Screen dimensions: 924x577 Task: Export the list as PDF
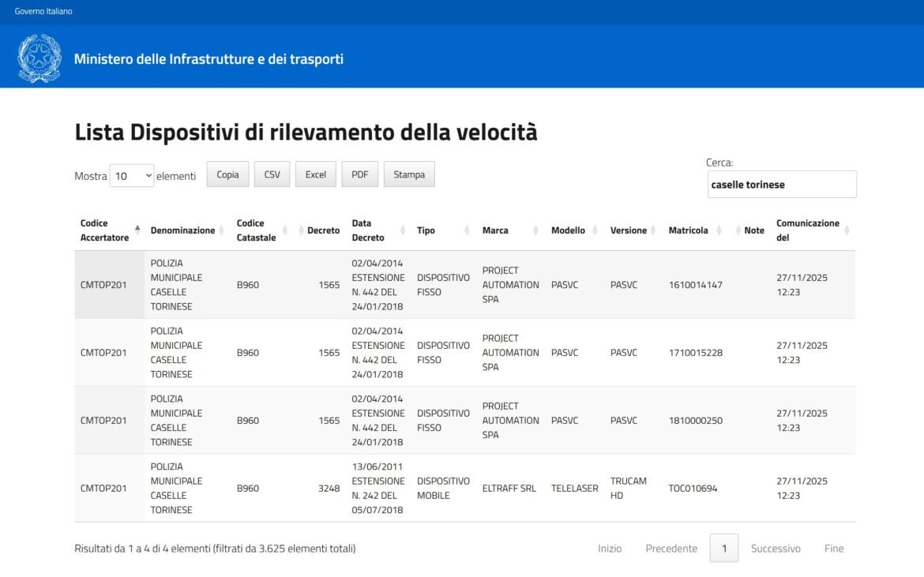tap(359, 174)
